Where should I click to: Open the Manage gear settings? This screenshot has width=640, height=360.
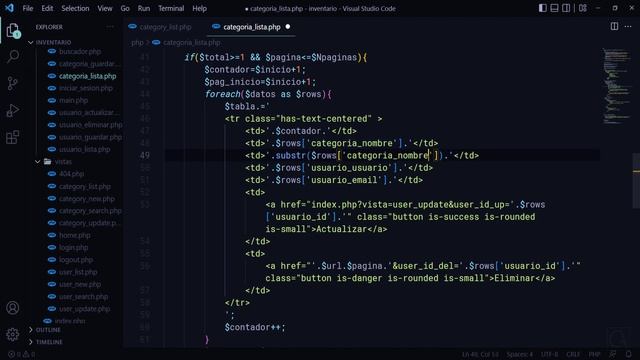pos(13,335)
